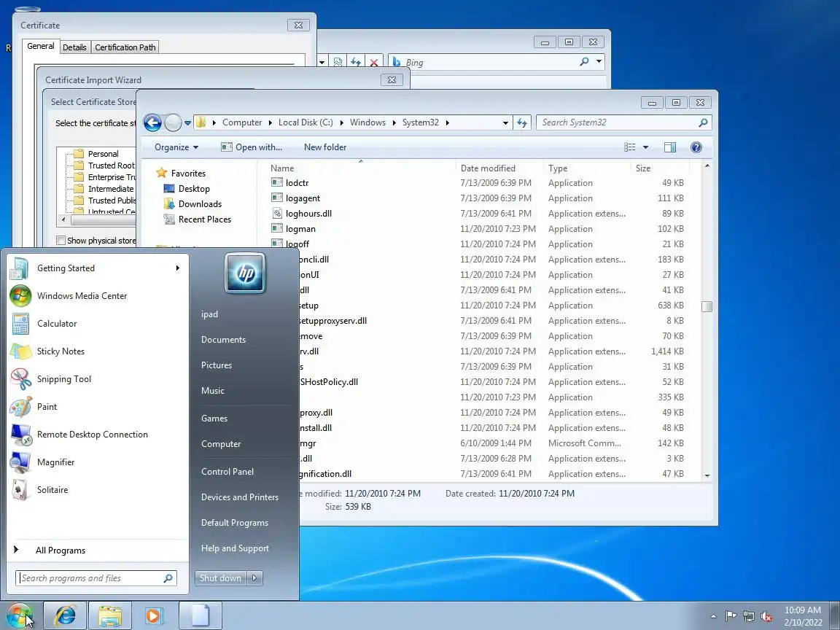The height and width of the screenshot is (630, 840).
Task: Select the logagent file
Action: coord(303,198)
